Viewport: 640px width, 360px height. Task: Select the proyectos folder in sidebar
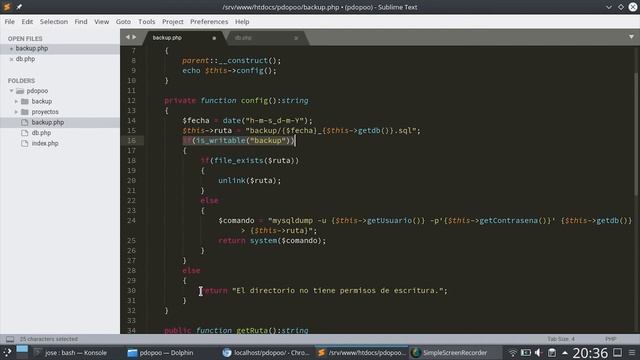[x=45, y=112]
